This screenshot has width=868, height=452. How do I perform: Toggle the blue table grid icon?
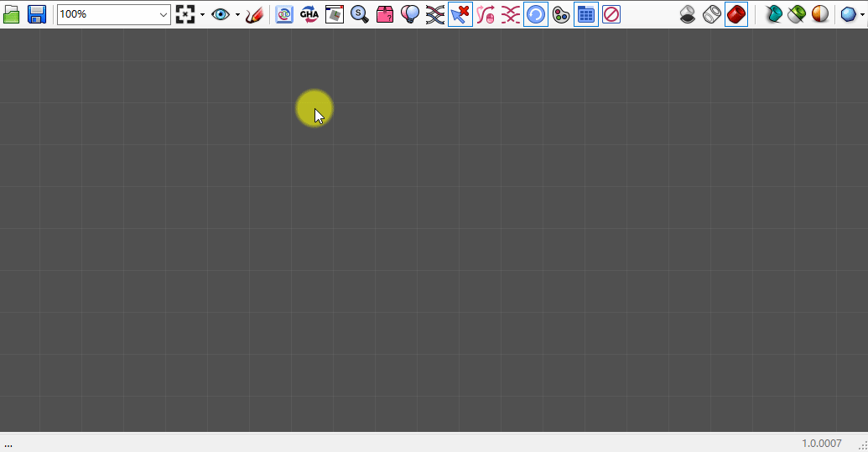[585, 14]
